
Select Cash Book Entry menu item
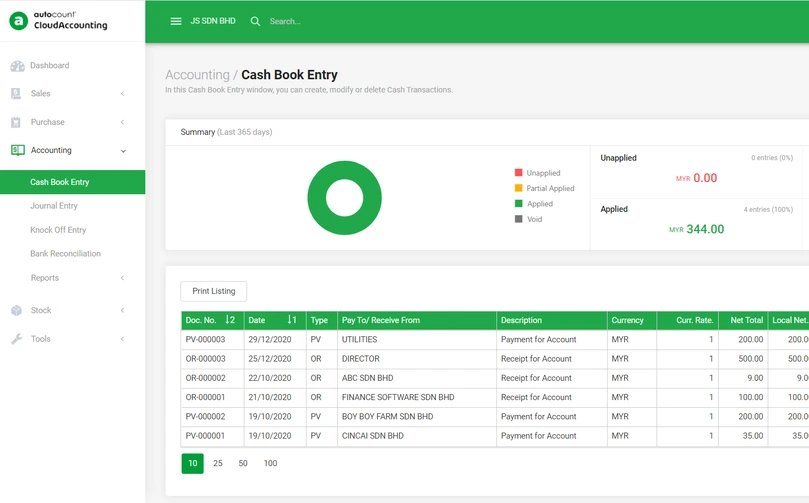72,182
